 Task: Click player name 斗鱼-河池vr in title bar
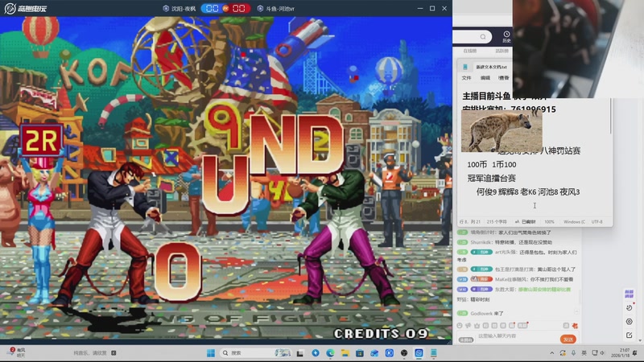tap(276, 8)
